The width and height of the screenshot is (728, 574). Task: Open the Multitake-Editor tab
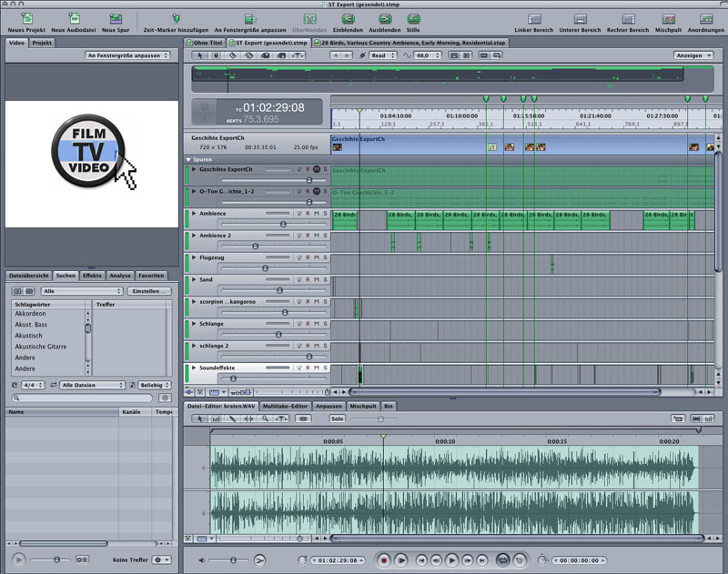coord(284,405)
